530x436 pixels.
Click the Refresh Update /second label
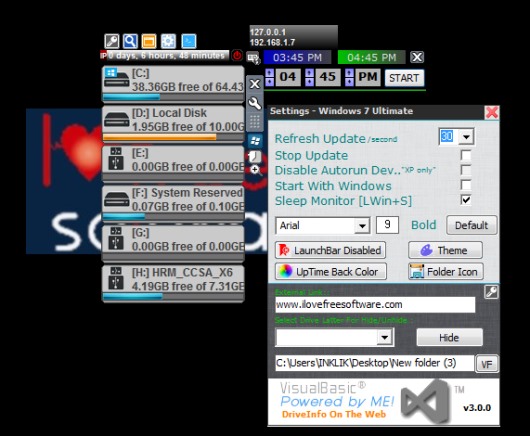(336, 139)
